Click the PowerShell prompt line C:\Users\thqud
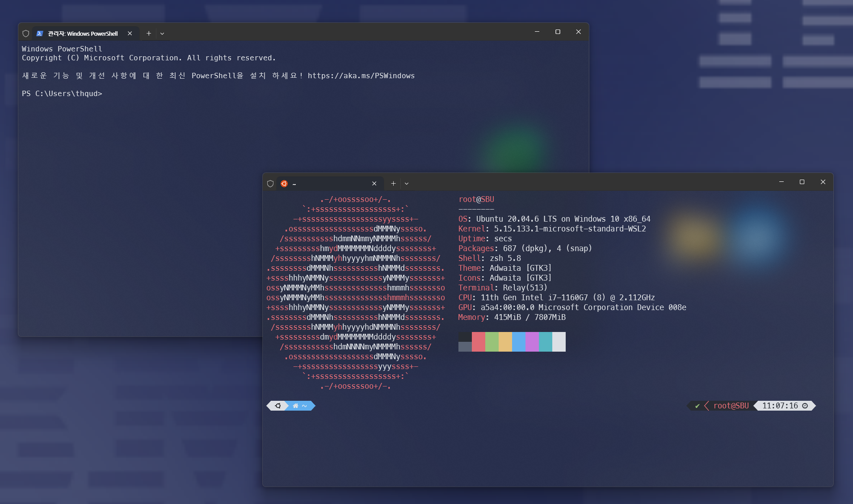 click(x=62, y=94)
